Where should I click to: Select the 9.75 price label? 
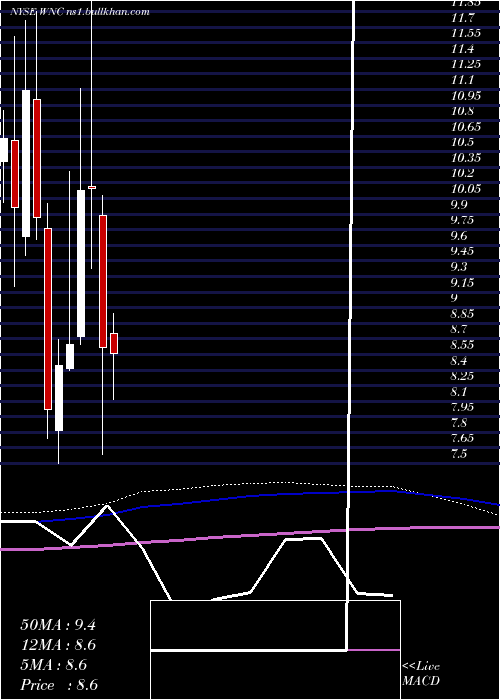pos(462,221)
